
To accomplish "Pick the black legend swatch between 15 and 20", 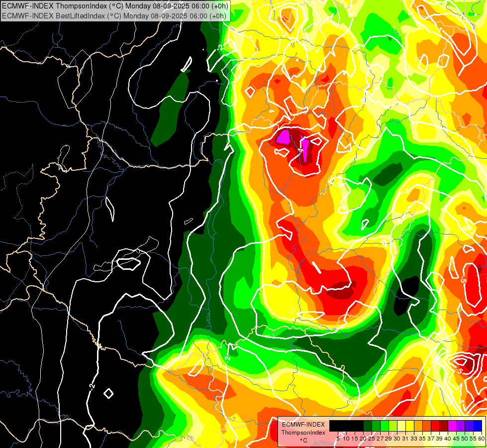I will pyautogui.click(x=359, y=426).
